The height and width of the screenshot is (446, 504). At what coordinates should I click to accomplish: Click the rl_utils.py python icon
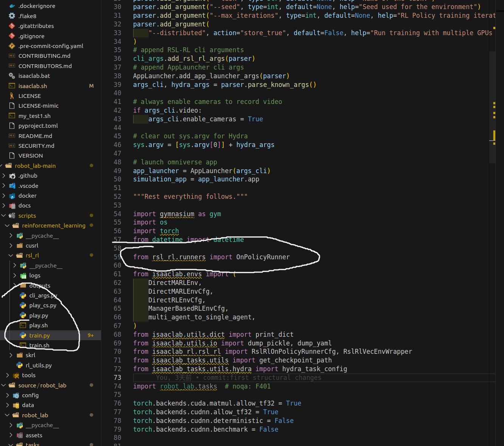click(19, 365)
